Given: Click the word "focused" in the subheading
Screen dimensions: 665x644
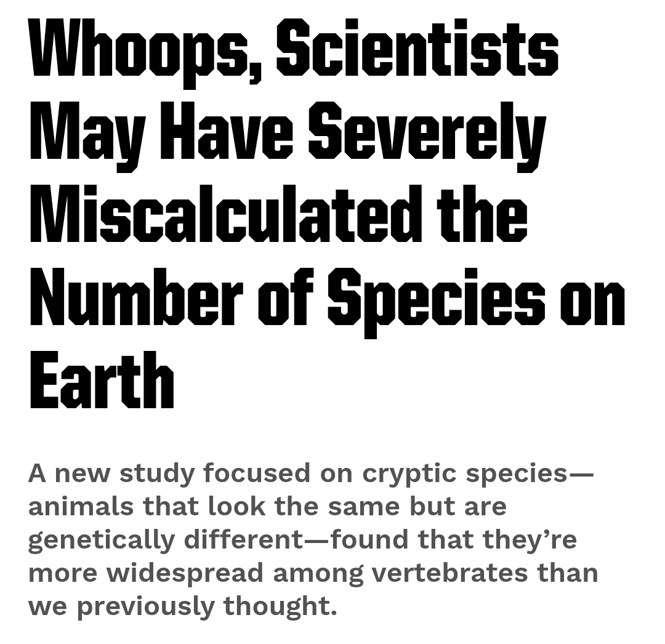Looking at the screenshot, I should click(x=257, y=473).
